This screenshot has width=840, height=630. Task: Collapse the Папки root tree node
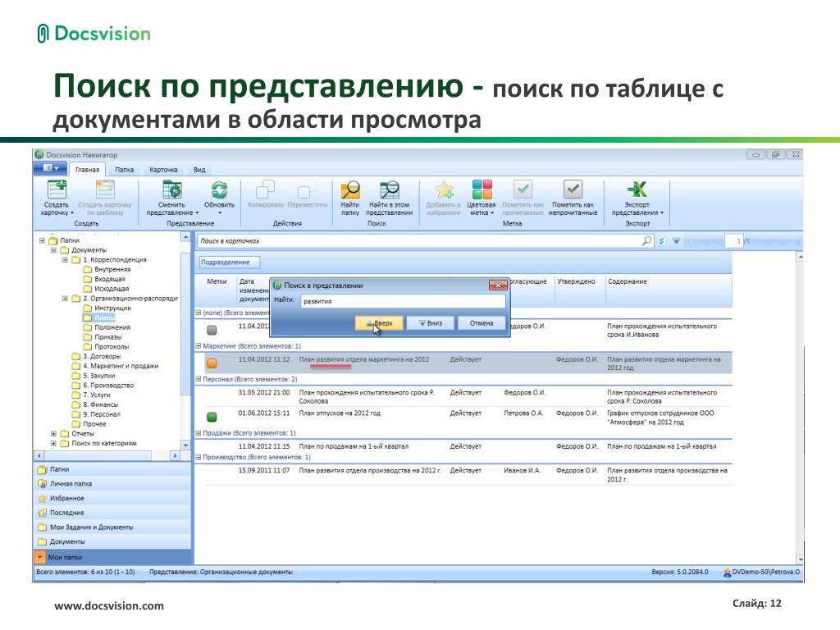click(x=42, y=240)
